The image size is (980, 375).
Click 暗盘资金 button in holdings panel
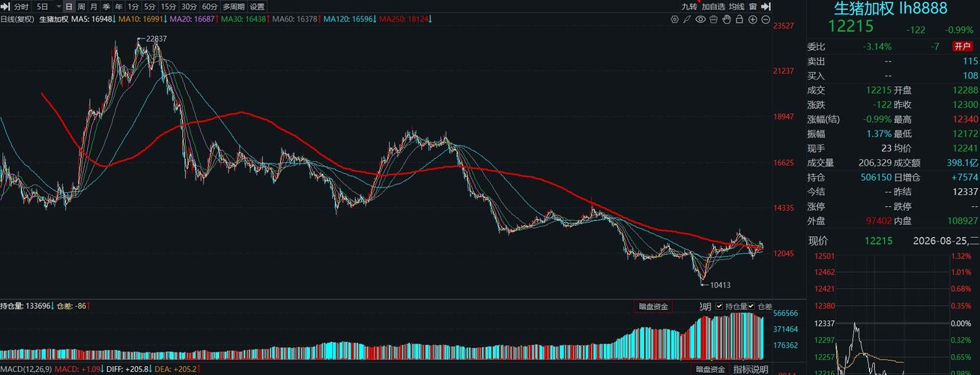(x=654, y=306)
